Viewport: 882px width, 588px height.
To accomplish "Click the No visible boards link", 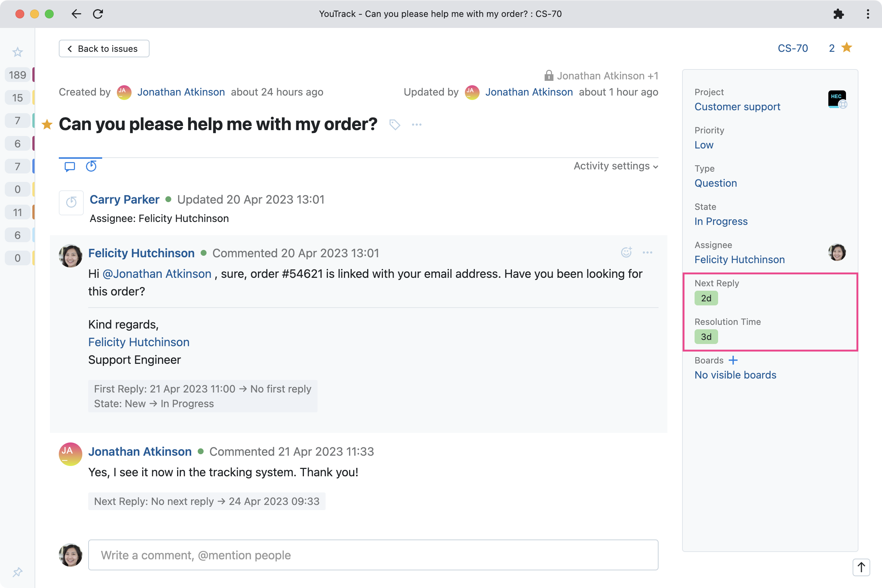I will click(x=735, y=375).
